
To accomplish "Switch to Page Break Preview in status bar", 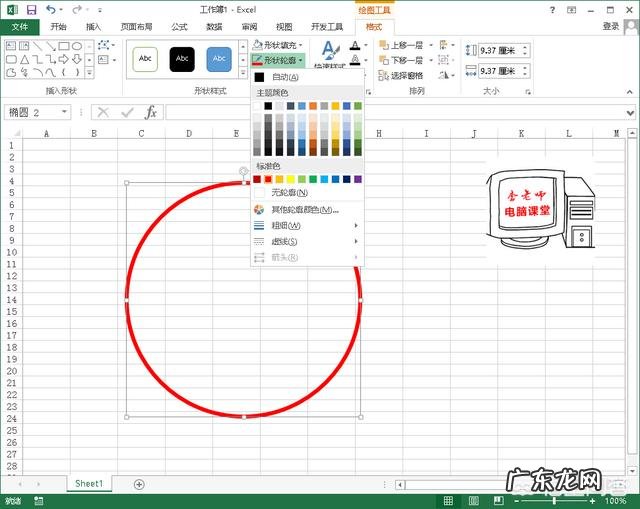I will [x=499, y=501].
